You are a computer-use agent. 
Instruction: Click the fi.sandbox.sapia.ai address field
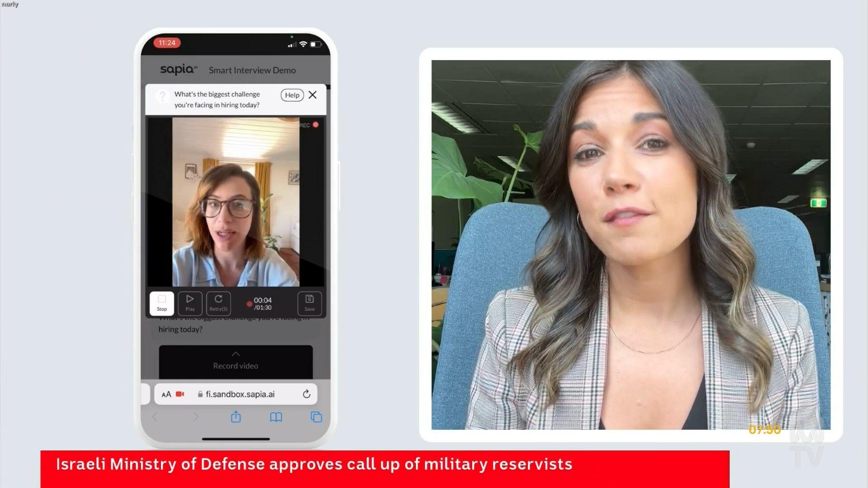tap(240, 394)
